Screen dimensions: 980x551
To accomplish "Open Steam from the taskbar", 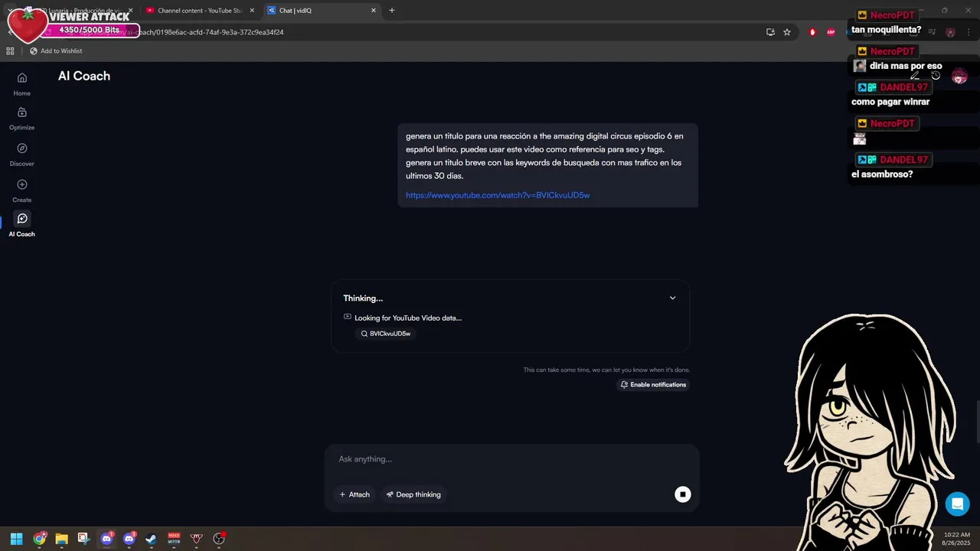I will click(151, 539).
